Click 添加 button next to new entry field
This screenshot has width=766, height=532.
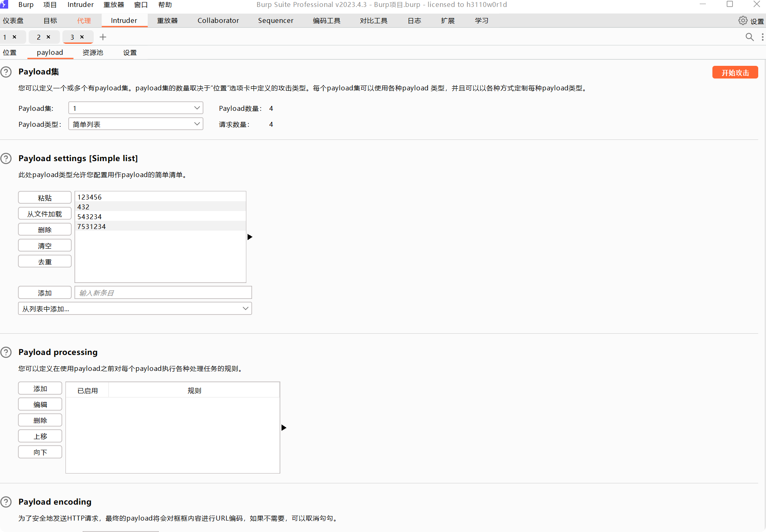pyautogui.click(x=45, y=292)
